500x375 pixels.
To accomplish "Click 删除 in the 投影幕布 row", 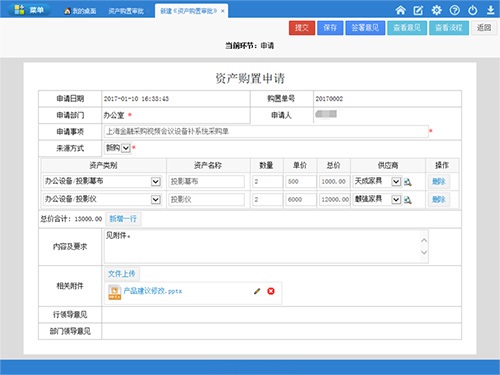I will (439, 181).
